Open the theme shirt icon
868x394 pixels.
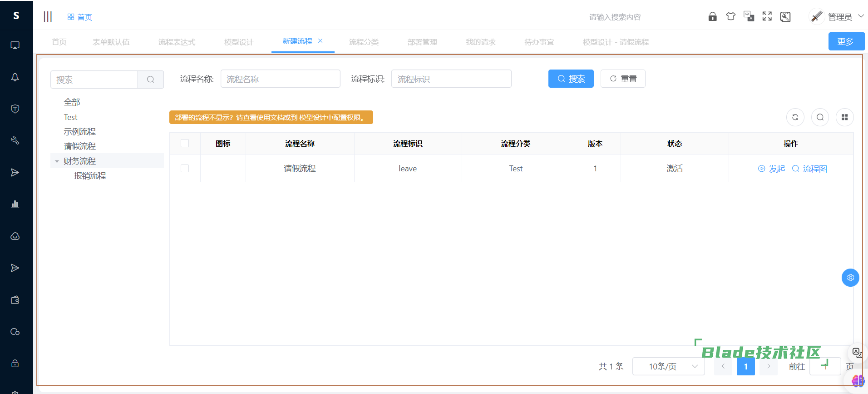[x=731, y=17]
